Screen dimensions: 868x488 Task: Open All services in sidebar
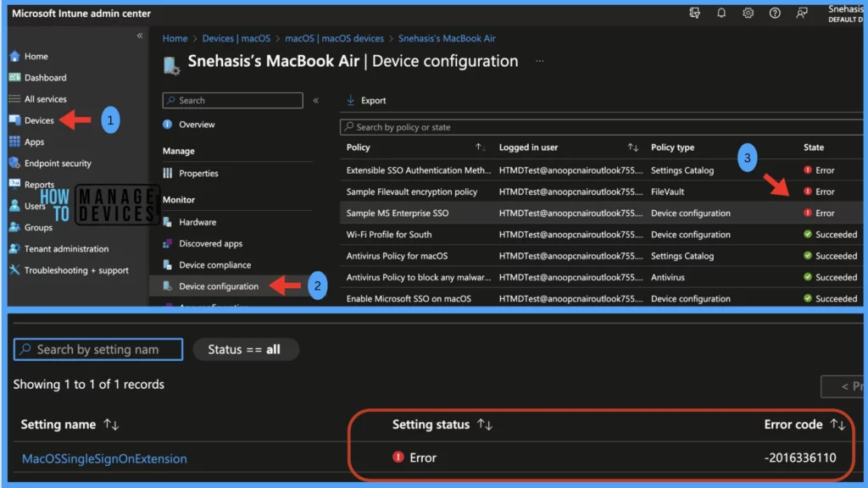45,99
